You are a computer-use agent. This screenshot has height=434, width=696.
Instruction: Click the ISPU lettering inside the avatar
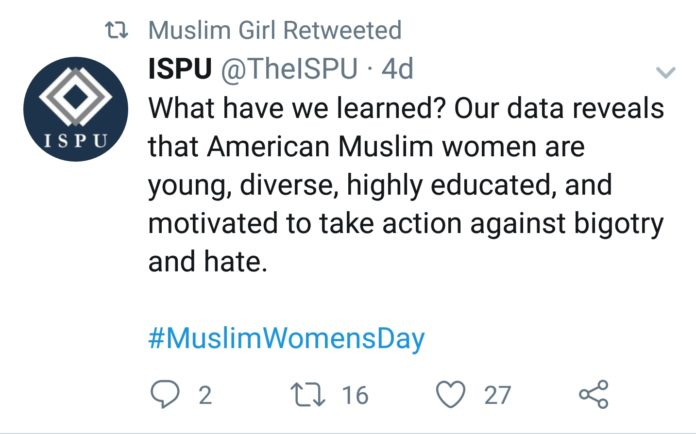76,141
